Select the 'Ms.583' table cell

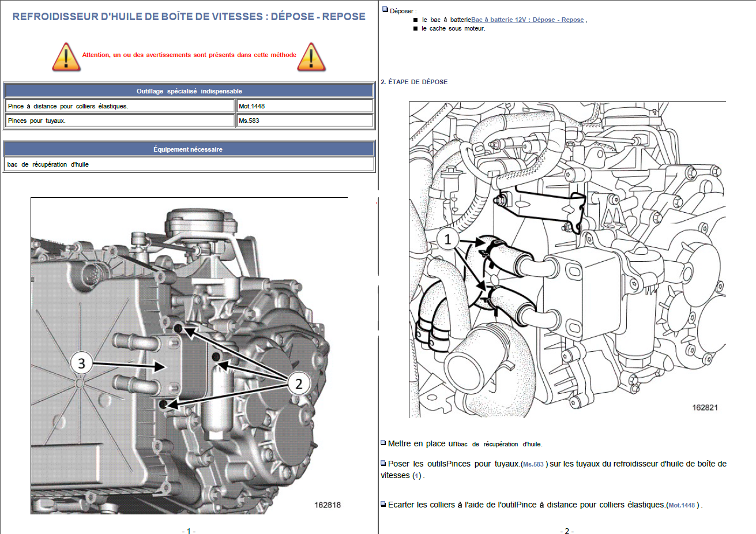tap(304, 121)
